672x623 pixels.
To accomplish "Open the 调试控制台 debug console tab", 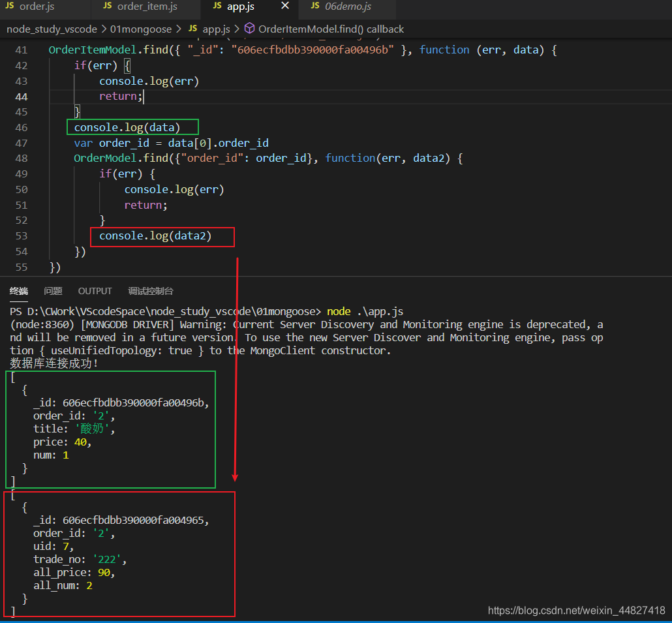I will point(151,292).
